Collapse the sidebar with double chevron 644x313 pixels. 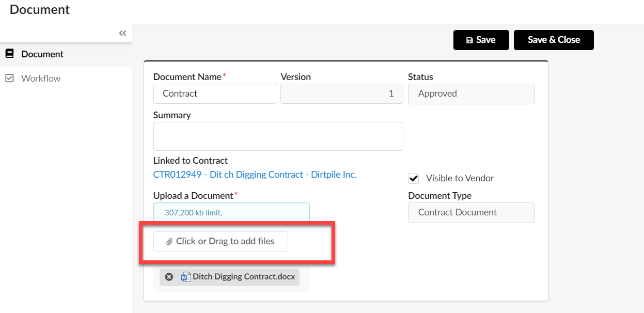[x=122, y=33]
